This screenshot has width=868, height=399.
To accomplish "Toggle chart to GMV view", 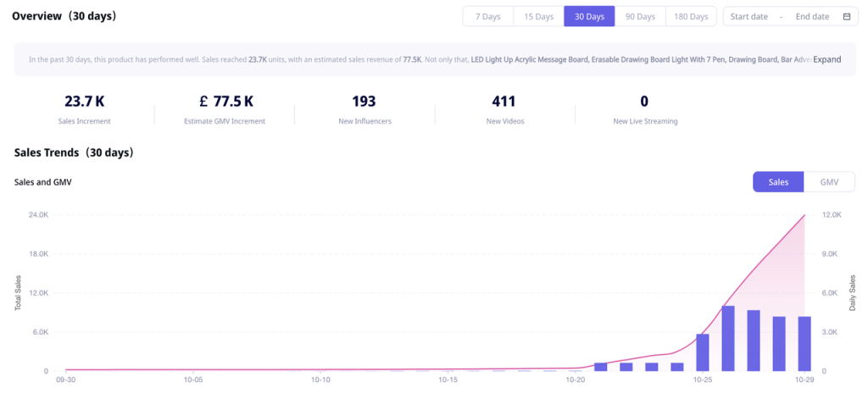I will [x=829, y=182].
